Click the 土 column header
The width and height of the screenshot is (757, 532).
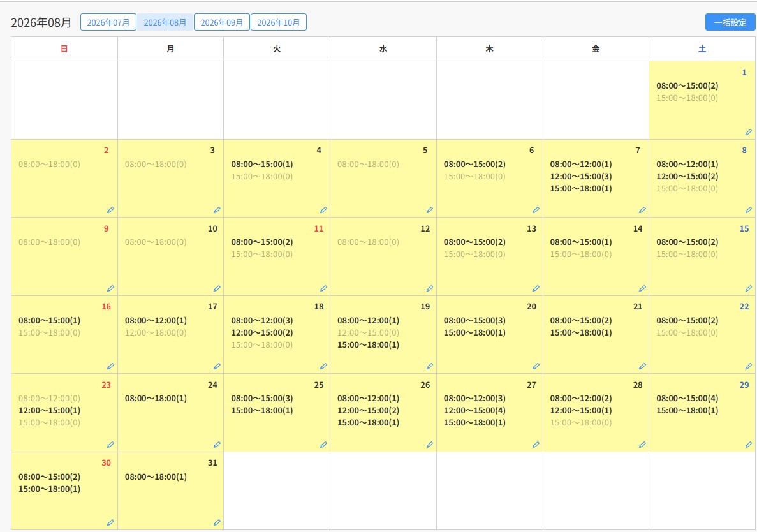(x=702, y=48)
